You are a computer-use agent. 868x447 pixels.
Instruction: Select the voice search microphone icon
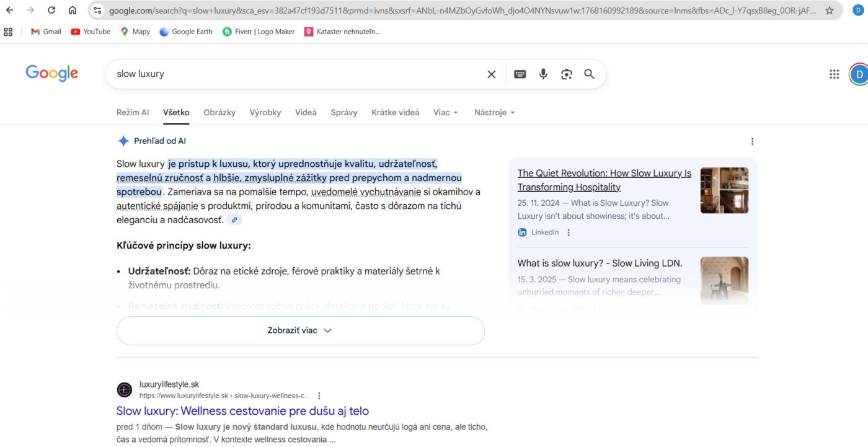coord(543,74)
